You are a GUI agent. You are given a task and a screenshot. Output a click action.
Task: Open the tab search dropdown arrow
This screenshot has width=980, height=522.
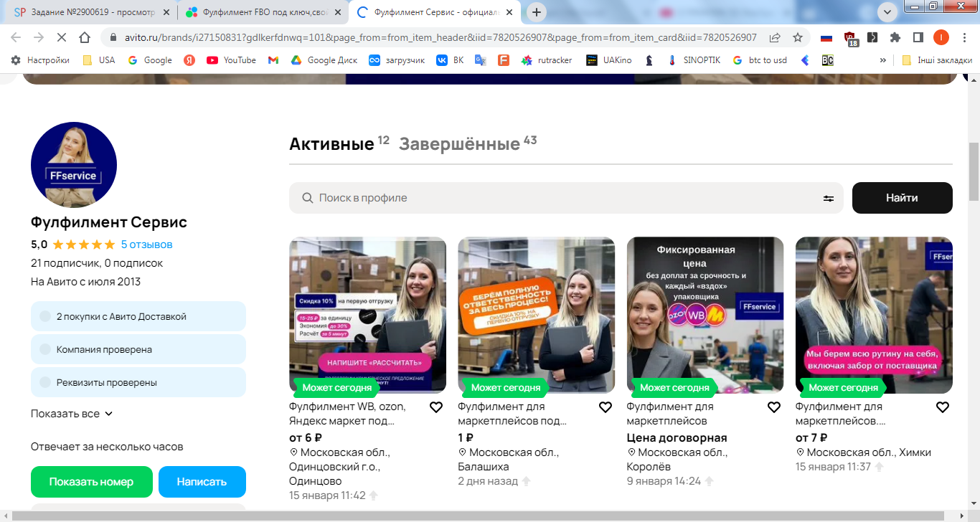click(887, 11)
